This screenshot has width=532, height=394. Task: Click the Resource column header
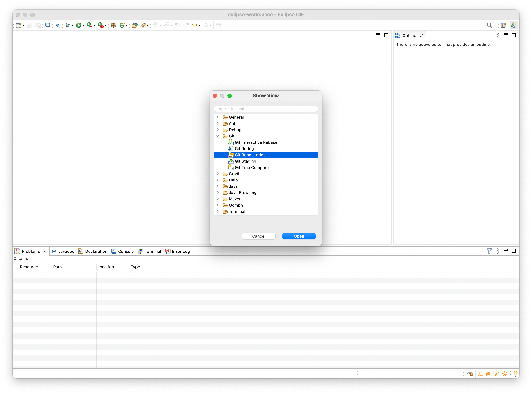click(x=35, y=267)
